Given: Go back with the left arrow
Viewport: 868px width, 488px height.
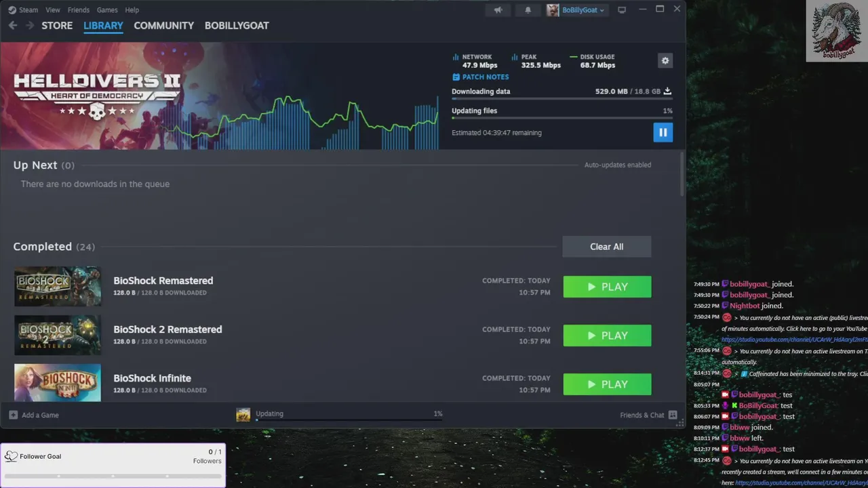Looking at the screenshot, I should (x=13, y=25).
